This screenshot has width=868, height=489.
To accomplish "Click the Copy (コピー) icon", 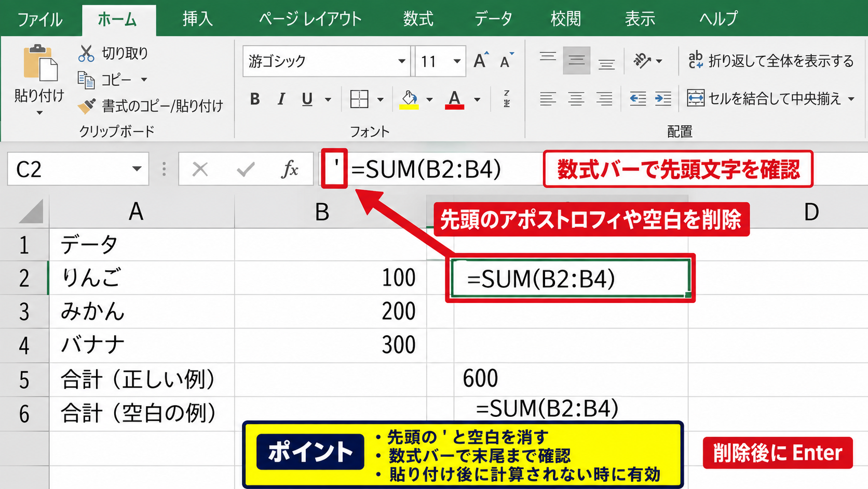I will point(86,80).
